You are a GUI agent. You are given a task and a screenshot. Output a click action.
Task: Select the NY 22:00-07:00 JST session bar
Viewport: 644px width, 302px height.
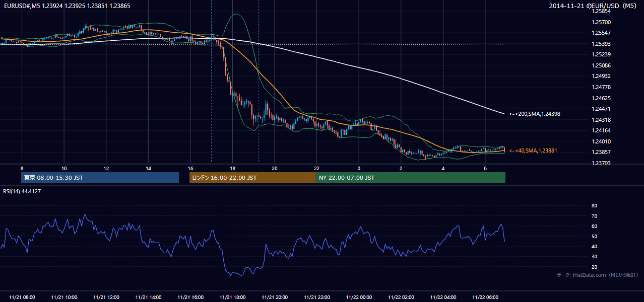tap(411, 178)
